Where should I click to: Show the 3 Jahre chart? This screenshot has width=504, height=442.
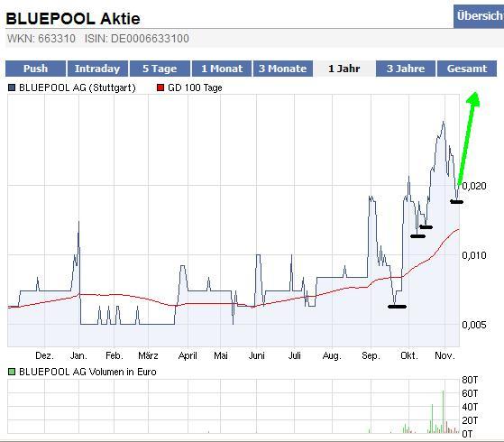tap(406, 69)
